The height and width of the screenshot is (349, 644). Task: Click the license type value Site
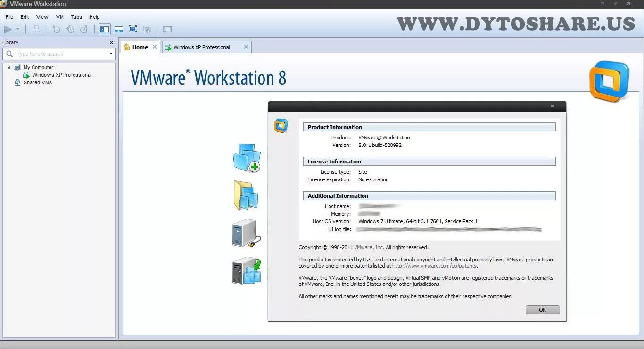[x=363, y=172]
